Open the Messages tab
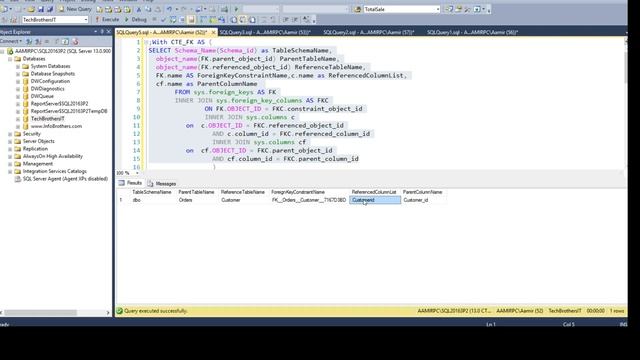Screen dimensions: 640x360 point(162,184)
